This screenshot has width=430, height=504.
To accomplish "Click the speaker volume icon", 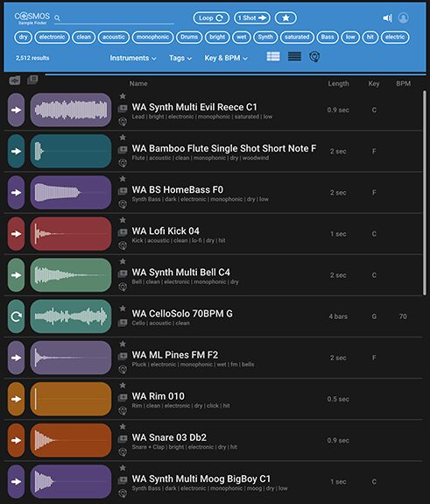I will click(387, 18).
